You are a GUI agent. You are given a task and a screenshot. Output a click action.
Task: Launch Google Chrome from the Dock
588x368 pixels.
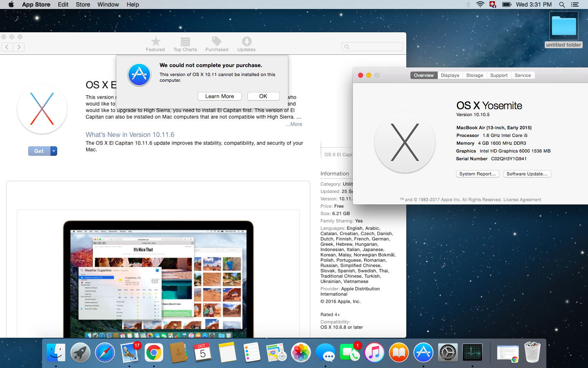click(x=154, y=352)
